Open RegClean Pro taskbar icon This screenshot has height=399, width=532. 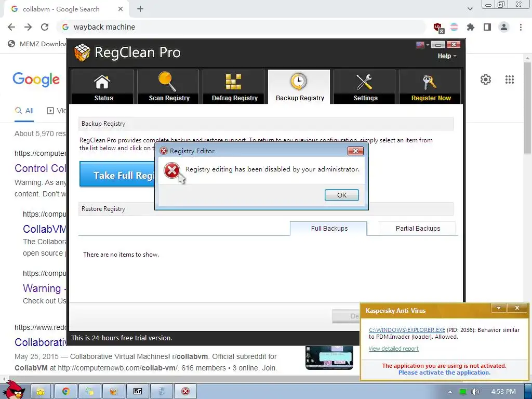(x=113, y=392)
